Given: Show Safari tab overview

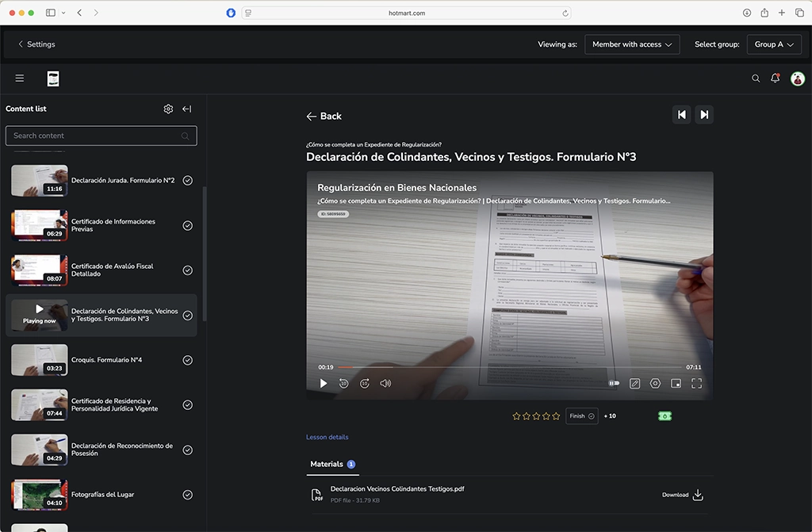Looking at the screenshot, I should [799, 13].
